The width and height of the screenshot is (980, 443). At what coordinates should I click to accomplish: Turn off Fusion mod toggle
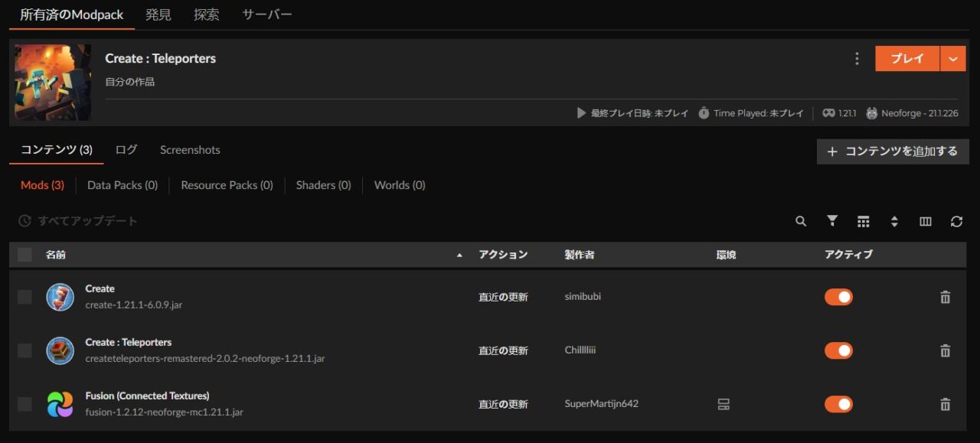click(x=838, y=403)
